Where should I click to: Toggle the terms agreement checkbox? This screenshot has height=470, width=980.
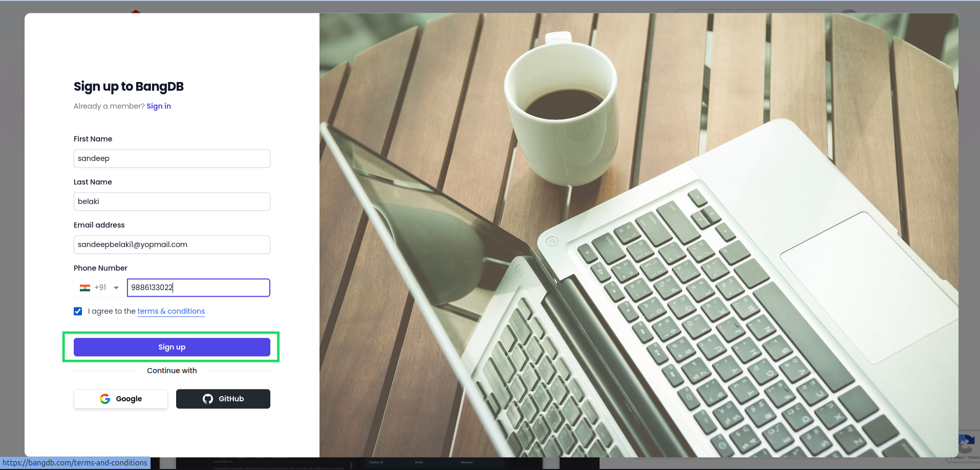click(78, 311)
